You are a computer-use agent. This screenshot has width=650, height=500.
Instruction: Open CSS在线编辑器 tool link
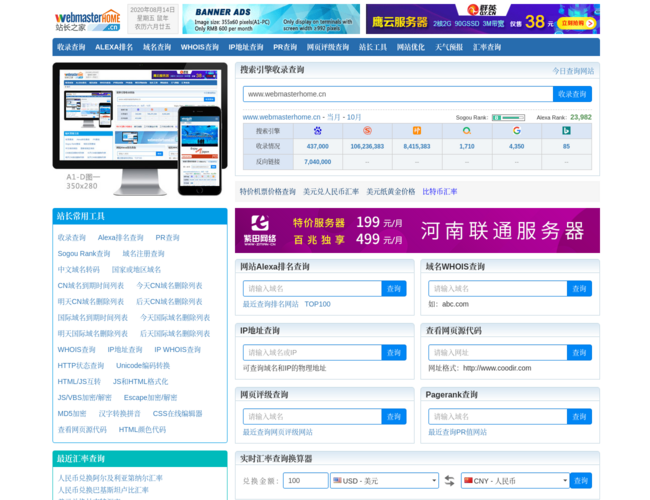click(177, 414)
